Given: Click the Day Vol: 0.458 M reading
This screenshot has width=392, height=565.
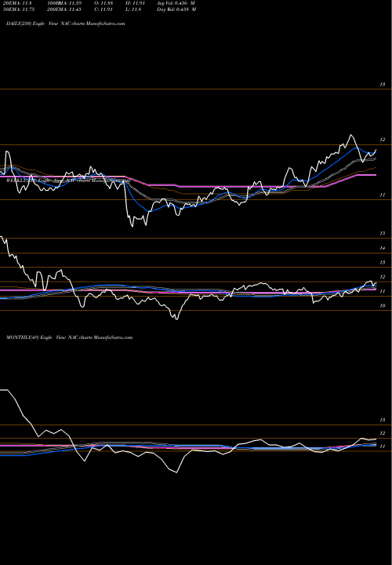Looking at the screenshot, I should (176, 9).
